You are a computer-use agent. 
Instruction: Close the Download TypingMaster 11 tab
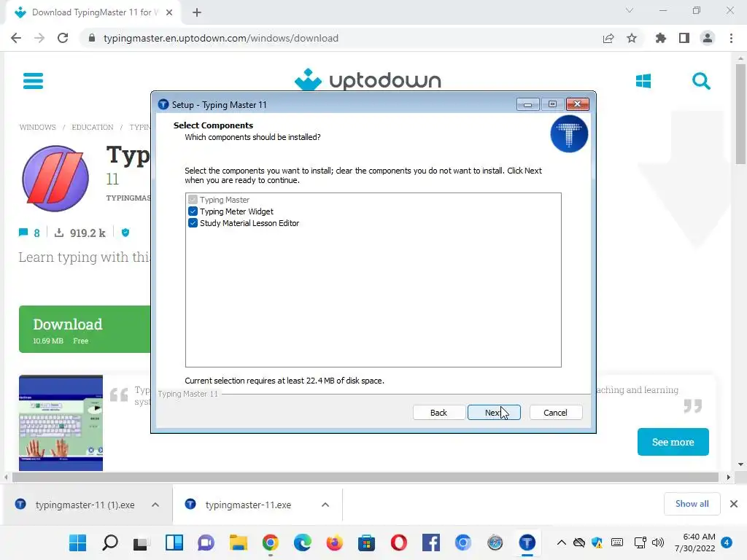click(169, 12)
